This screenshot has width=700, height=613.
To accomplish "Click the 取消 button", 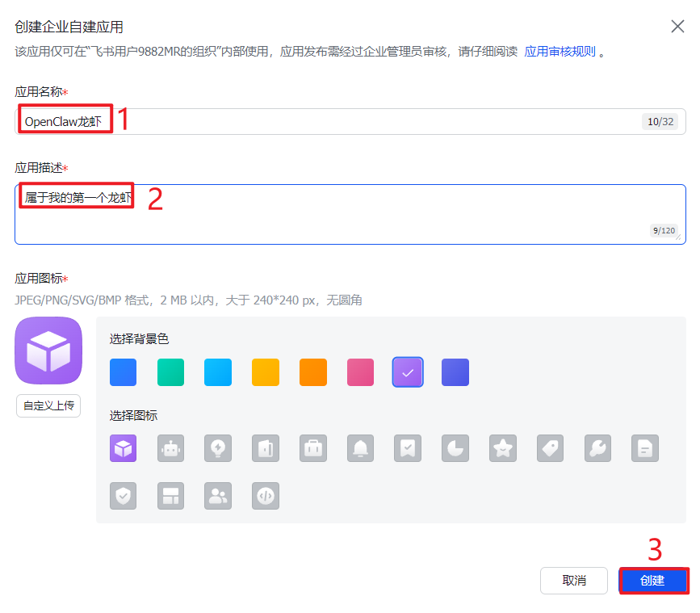I will pos(573,581).
